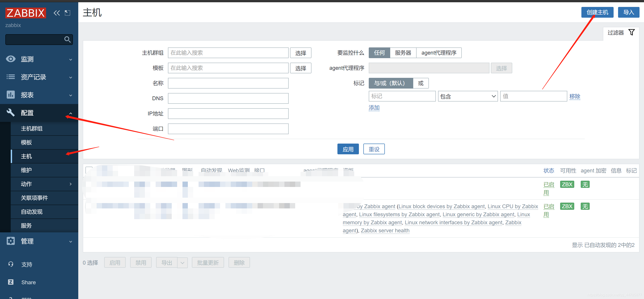Viewport: 644px width, 299px height.
Task: Click the Support headset icon
Action: (11, 264)
